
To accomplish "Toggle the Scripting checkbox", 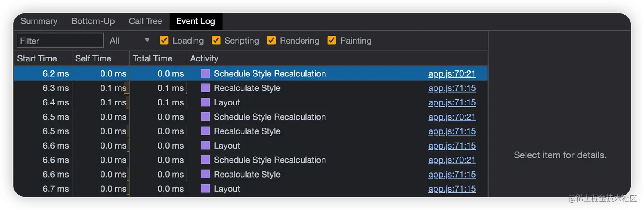I will (216, 41).
